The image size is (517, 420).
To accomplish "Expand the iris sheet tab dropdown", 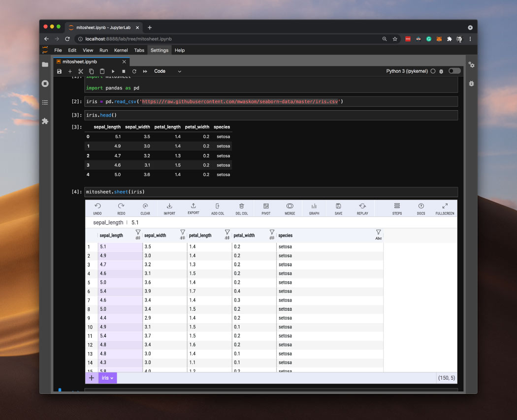I will (107, 378).
